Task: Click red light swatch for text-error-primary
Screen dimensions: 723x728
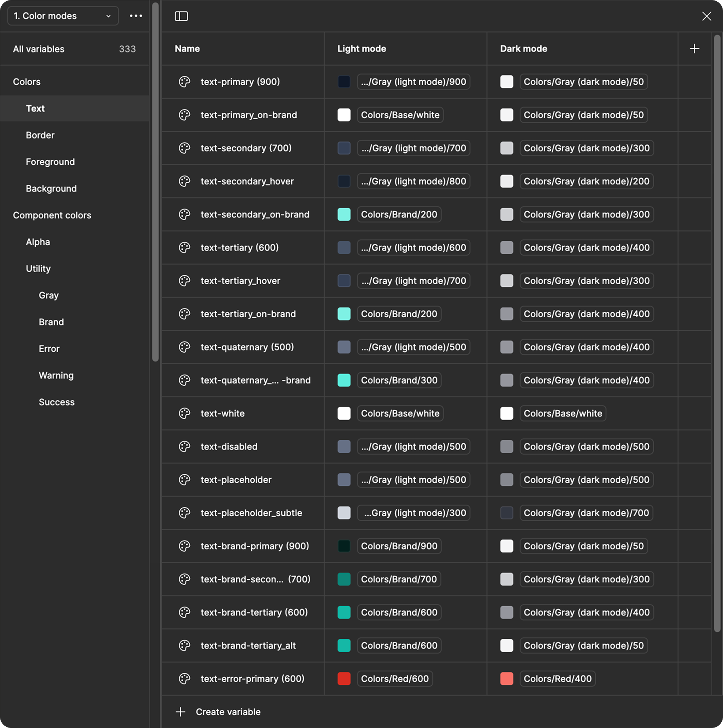Action: click(344, 679)
